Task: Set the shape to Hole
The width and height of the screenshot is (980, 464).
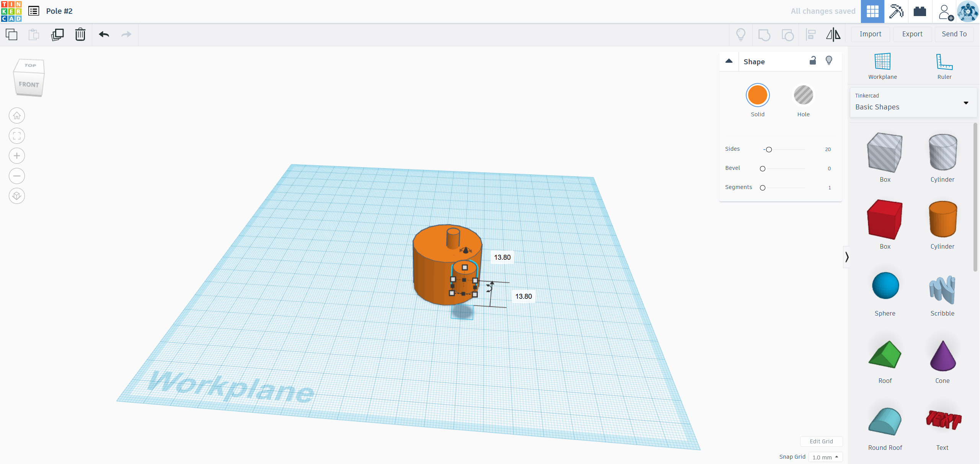Action: (x=803, y=95)
